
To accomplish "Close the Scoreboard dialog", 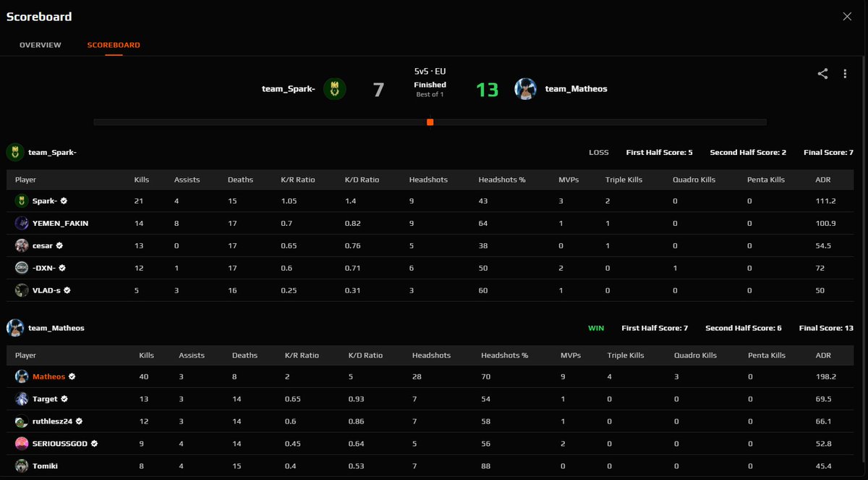I will point(847,17).
